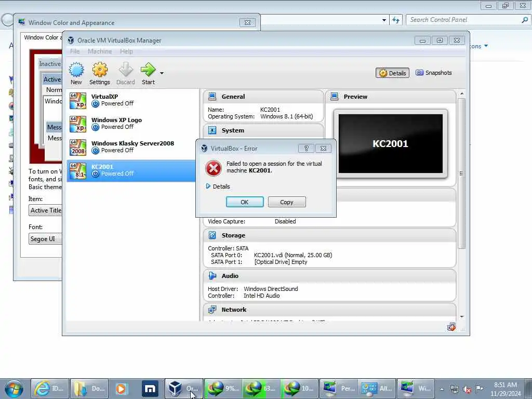532x399 pixels.
Task: Click the details pane scroll down arrow
Action: tap(462, 316)
